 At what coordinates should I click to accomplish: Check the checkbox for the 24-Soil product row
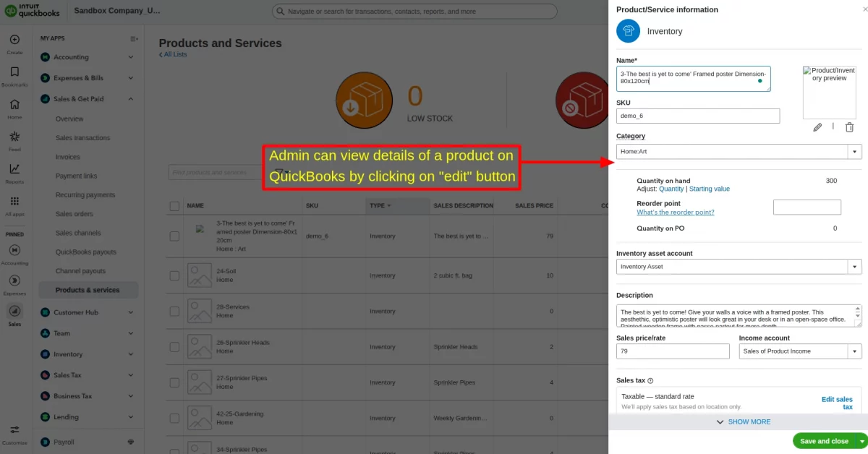[174, 275]
